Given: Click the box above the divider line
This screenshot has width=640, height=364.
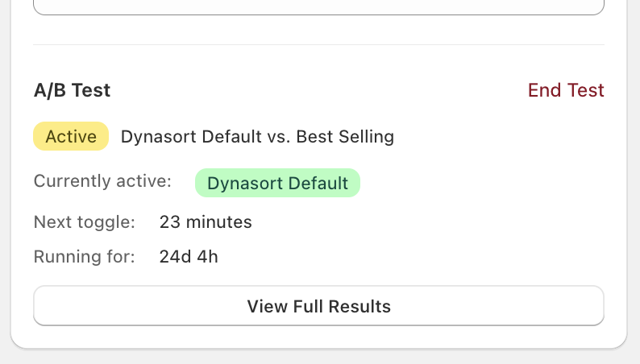Looking at the screenshot, I should [x=318, y=6].
